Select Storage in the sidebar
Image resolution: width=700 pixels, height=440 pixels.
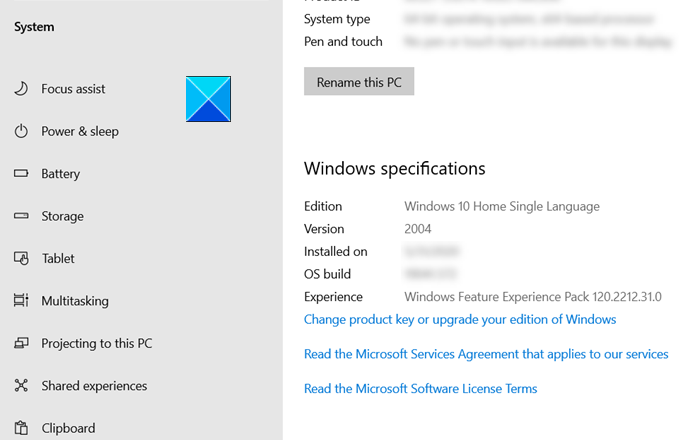[x=62, y=216]
